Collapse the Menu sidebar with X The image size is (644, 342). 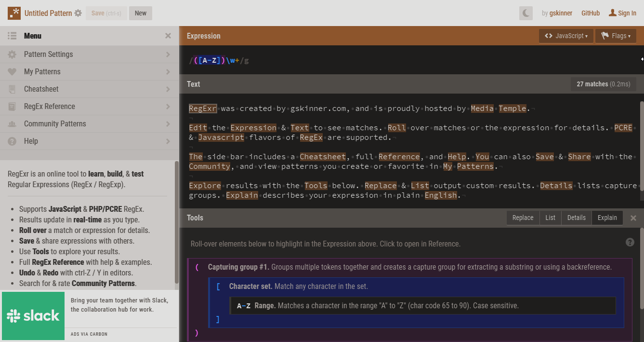pyautogui.click(x=168, y=36)
